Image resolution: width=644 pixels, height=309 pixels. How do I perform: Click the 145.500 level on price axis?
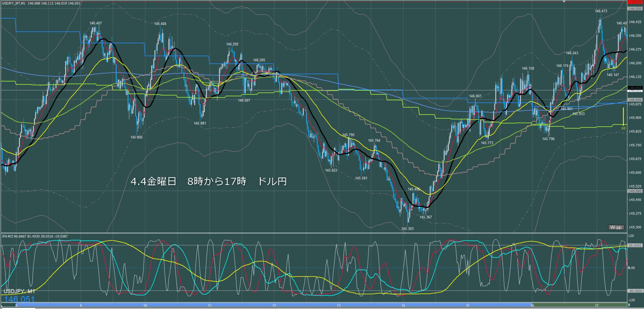coord(635,191)
